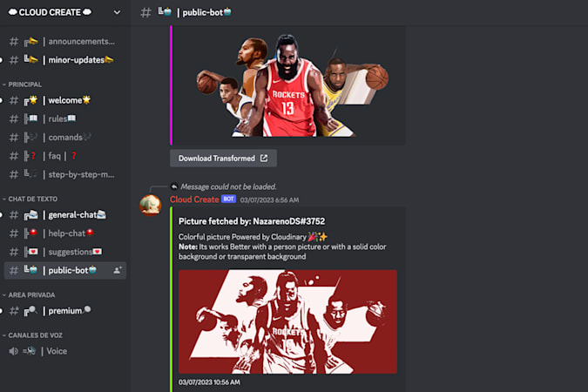588x392 pixels.
Task: Click the invite people icon on public-bot
Action: (x=118, y=270)
